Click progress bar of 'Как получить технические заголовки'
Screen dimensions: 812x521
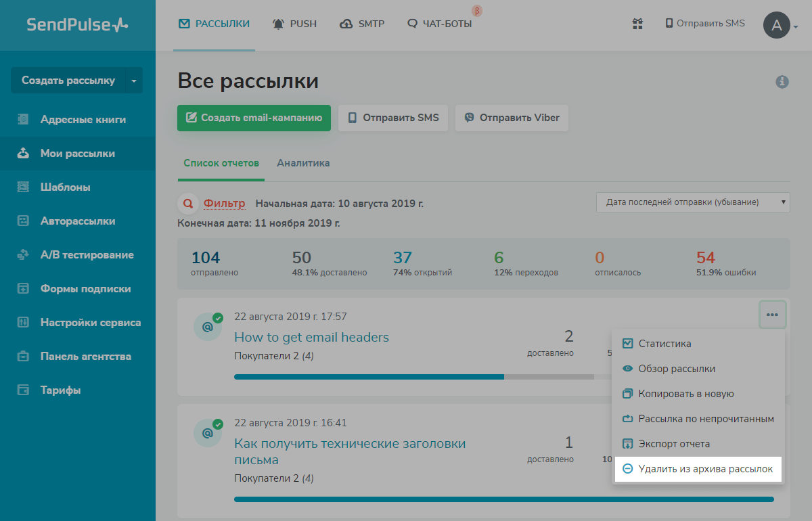coord(504,499)
